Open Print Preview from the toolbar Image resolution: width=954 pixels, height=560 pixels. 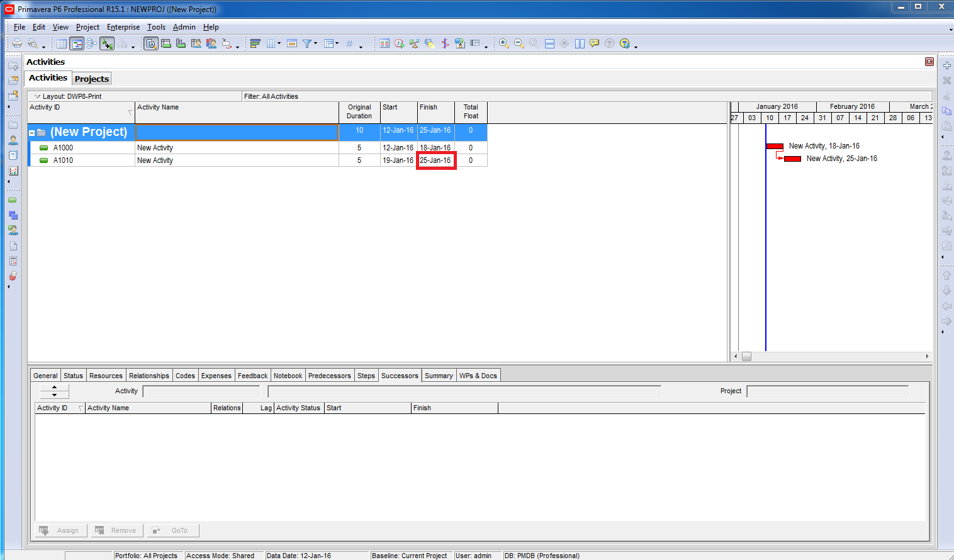(32, 43)
